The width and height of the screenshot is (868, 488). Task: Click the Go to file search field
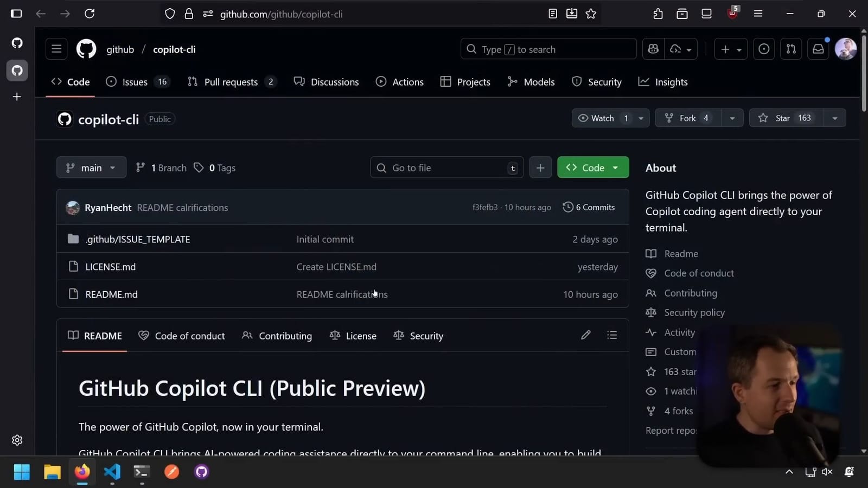(x=446, y=168)
